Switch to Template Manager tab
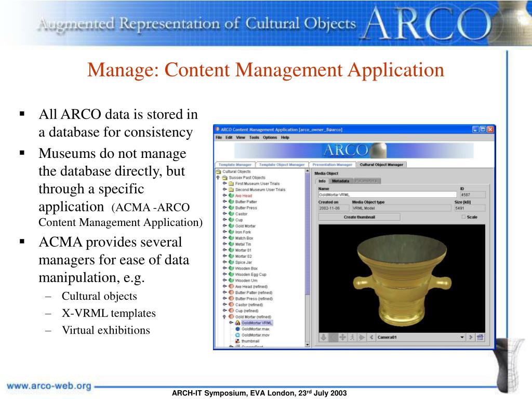The image size is (532, 399). [235, 165]
